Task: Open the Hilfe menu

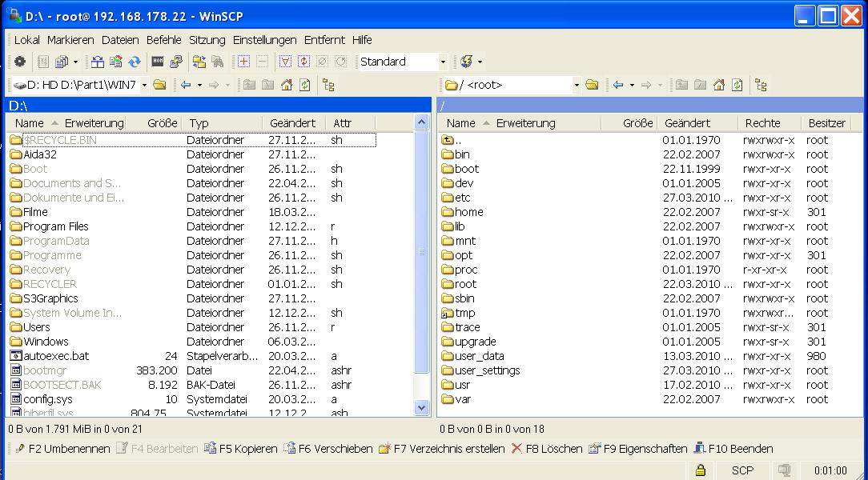Action: [362, 40]
